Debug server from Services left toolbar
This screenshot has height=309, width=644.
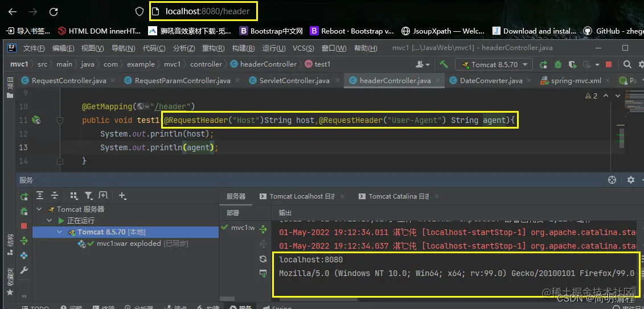(x=24, y=211)
